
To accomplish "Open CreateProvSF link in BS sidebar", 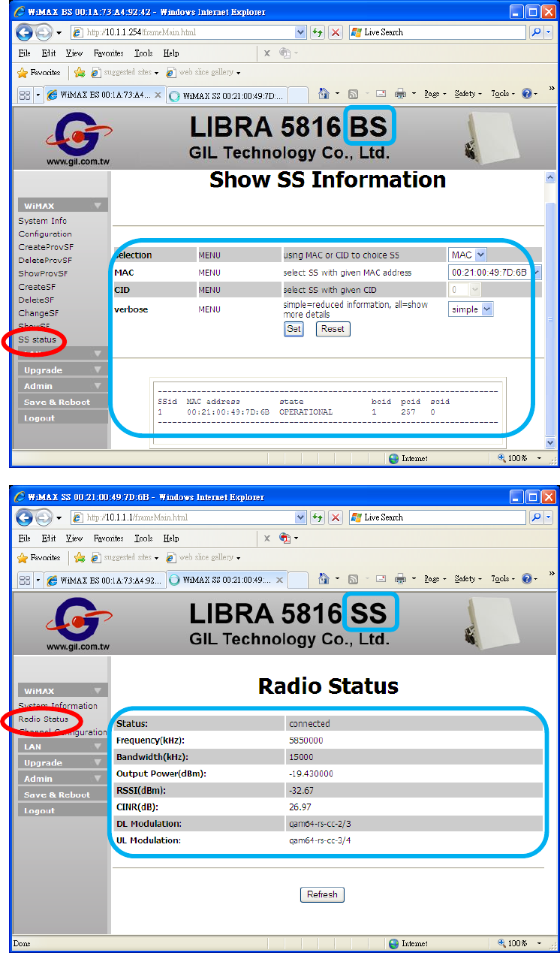I will [x=46, y=247].
